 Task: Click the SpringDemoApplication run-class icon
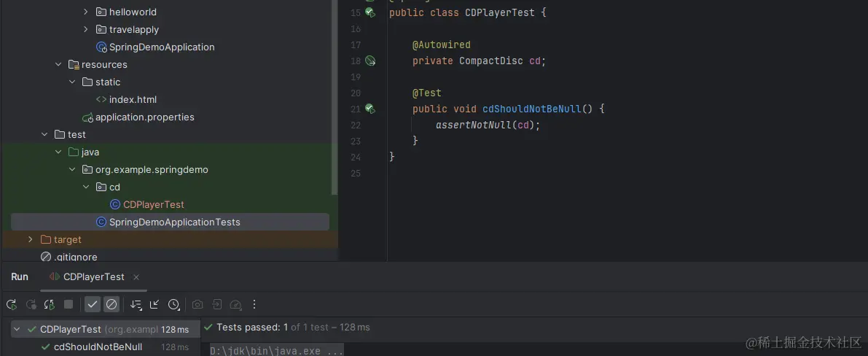[x=101, y=47]
